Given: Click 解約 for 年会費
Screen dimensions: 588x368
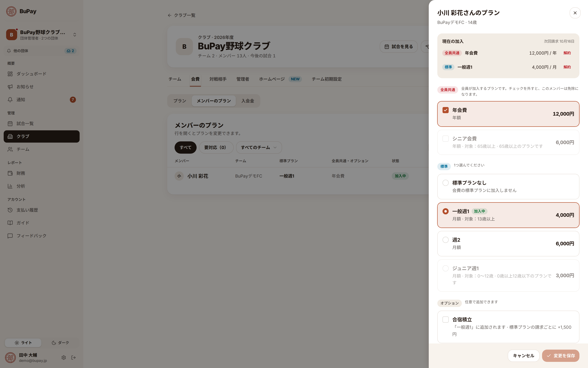Looking at the screenshot, I should coord(567,53).
